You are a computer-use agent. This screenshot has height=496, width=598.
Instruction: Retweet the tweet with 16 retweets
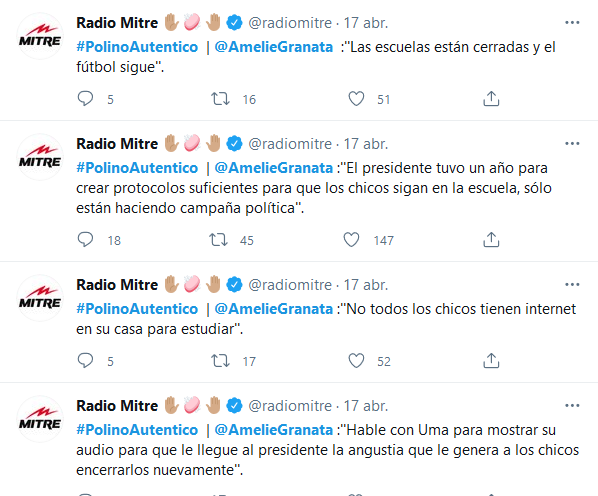(x=220, y=99)
